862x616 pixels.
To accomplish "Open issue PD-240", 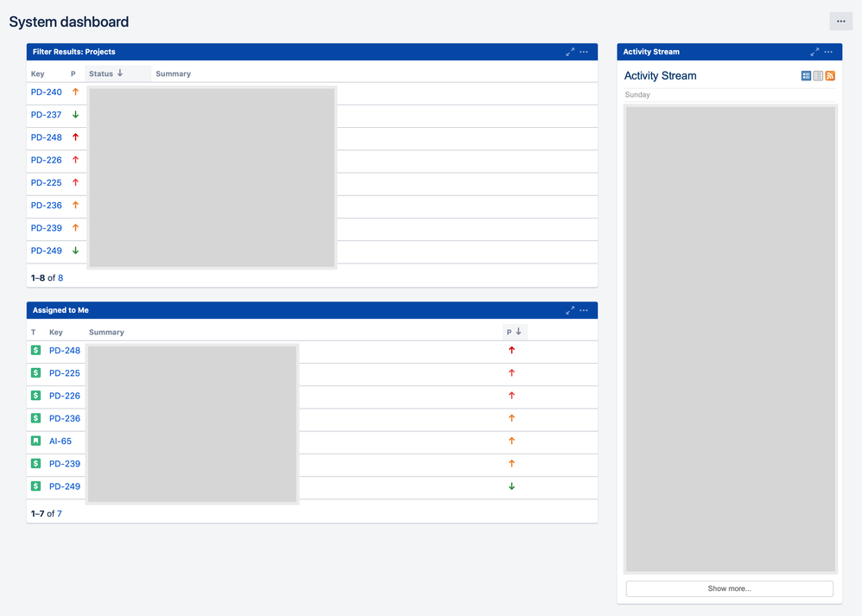I will [x=47, y=92].
